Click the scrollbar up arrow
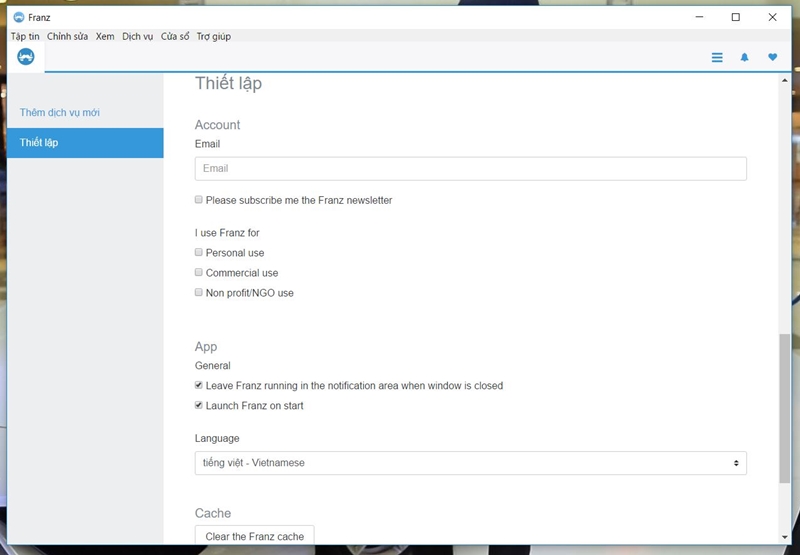This screenshot has height=555, width=800. click(784, 81)
